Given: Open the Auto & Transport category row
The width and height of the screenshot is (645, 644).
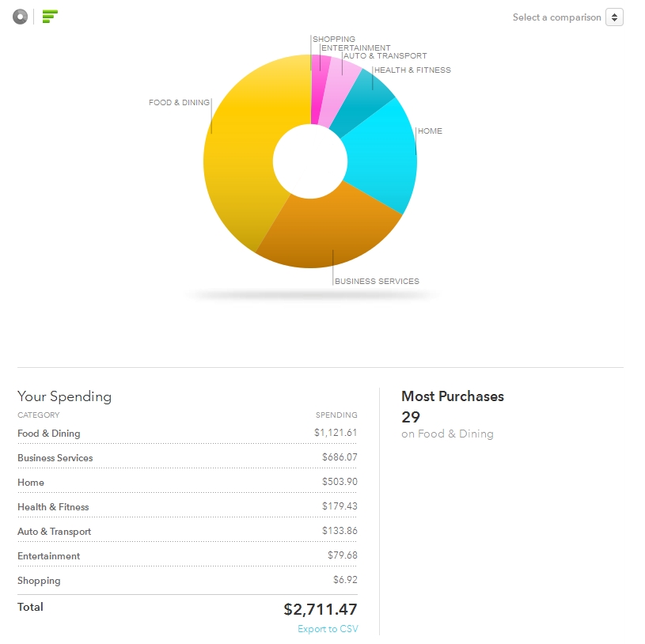Looking at the screenshot, I should tap(187, 531).
